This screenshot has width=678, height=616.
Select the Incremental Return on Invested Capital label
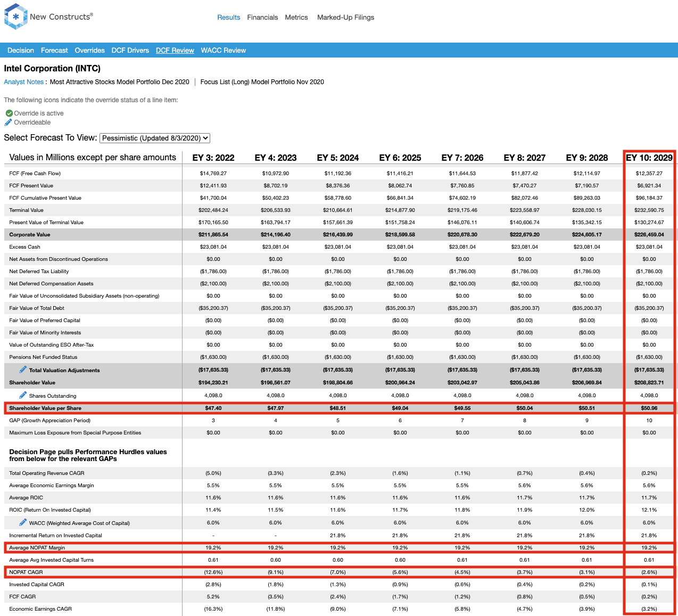pyautogui.click(x=55, y=536)
